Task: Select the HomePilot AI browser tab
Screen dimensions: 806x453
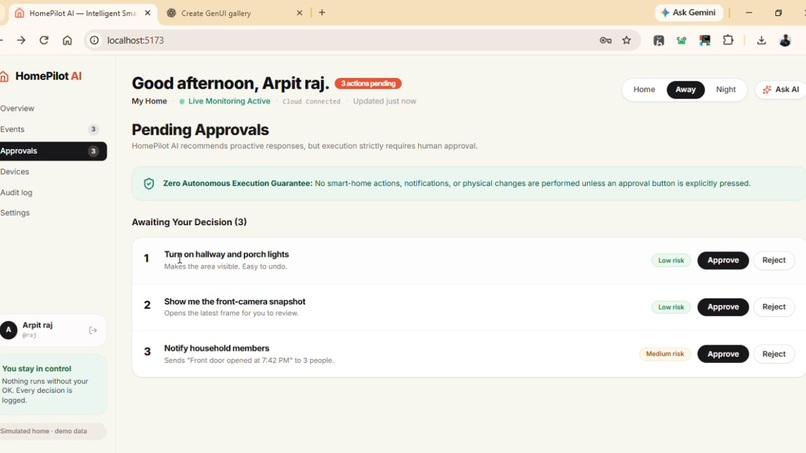Action: (82, 13)
